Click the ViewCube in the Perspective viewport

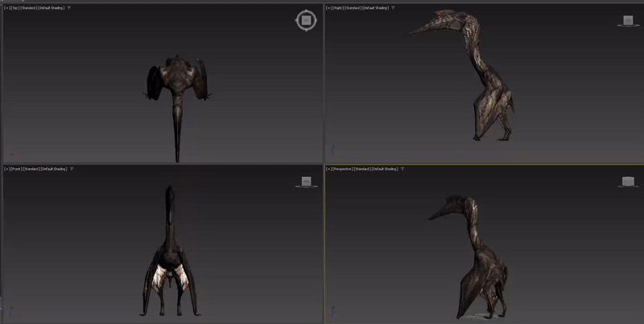628,182
